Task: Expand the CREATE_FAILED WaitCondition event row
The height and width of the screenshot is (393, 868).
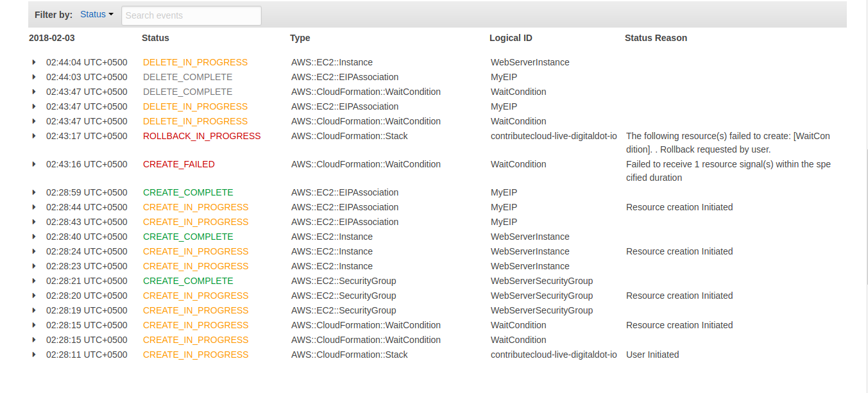Action: click(x=34, y=164)
